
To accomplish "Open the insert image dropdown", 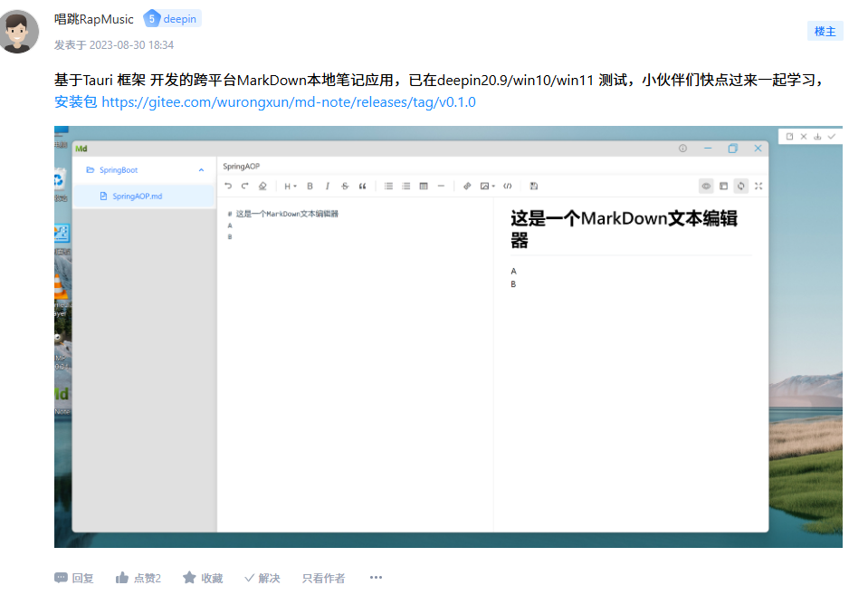I will [487, 187].
